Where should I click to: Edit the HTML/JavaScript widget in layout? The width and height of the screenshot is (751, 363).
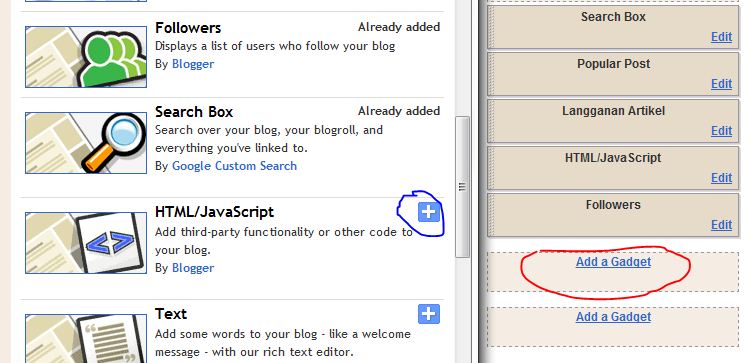pyautogui.click(x=721, y=178)
